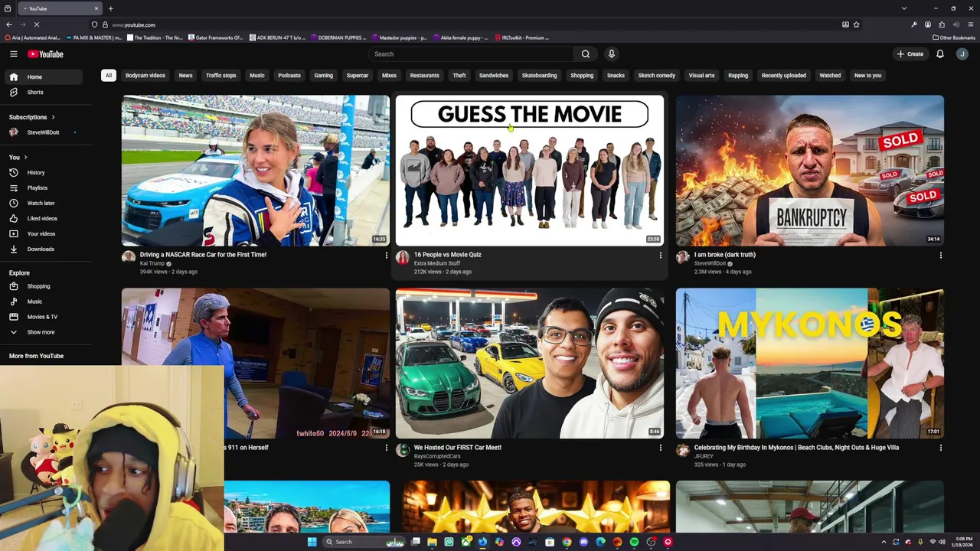Open Playlists in the sidebar
980x551 pixels.
pos(43,187)
